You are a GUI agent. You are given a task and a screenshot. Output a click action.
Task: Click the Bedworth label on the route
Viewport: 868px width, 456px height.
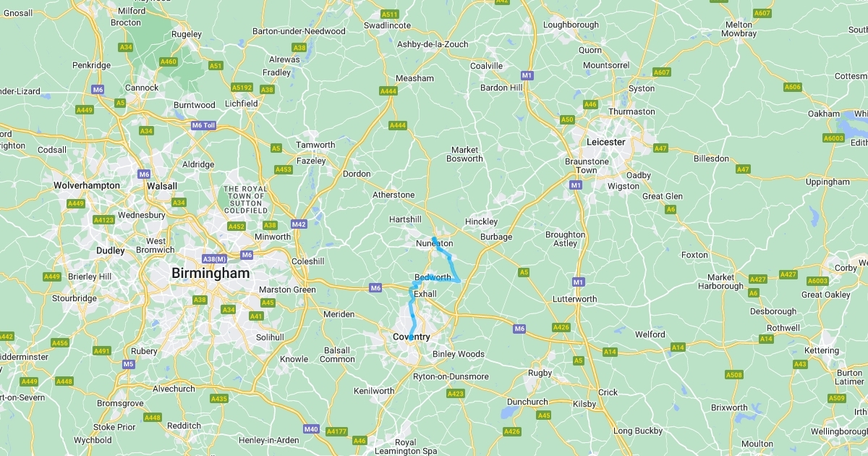point(433,278)
